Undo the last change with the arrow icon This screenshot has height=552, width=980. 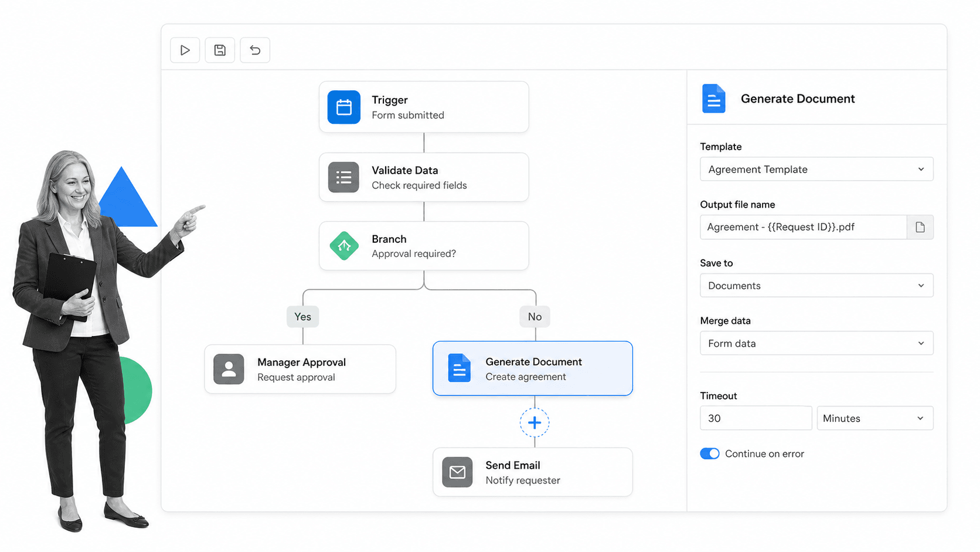click(x=255, y=50)
